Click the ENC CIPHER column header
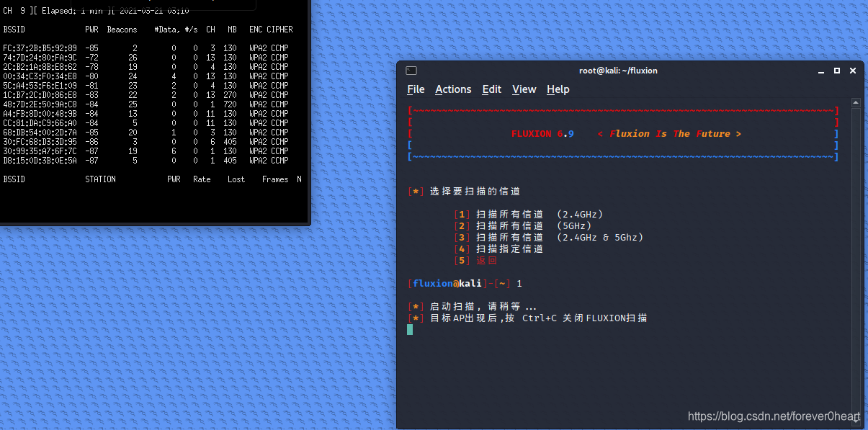This screenshot has width=868, height=430. (x=271, y=30)
